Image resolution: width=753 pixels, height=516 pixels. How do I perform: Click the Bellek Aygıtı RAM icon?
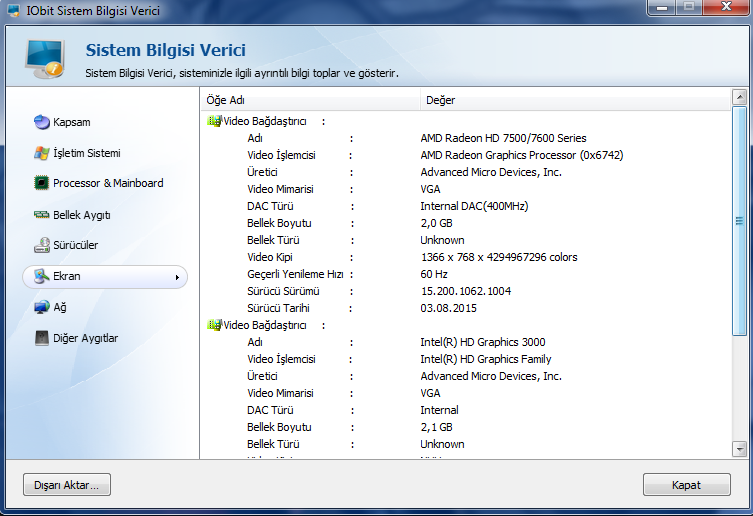click(x=42, y=215)
